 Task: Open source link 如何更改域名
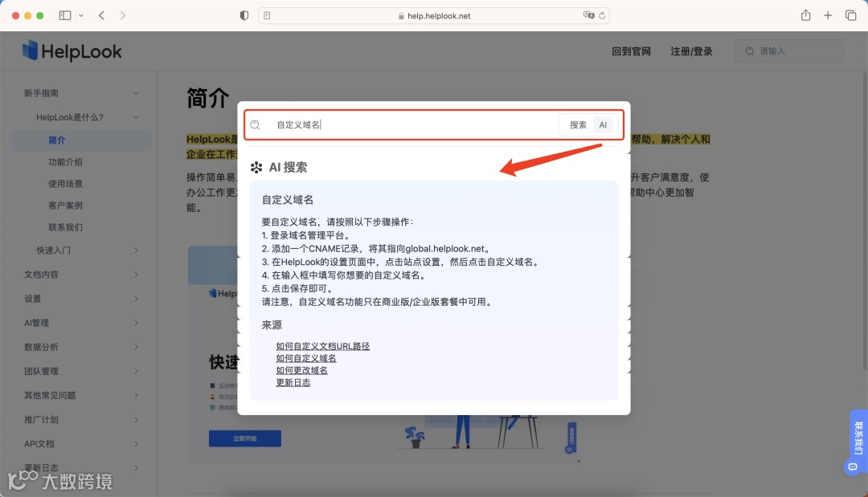(x=301, y=370)
